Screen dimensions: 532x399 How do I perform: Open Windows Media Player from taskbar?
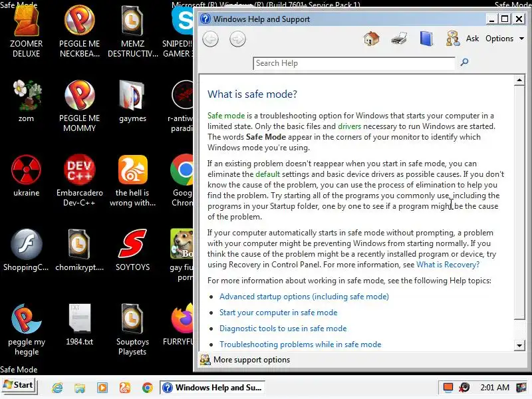(x=102, y=388)
